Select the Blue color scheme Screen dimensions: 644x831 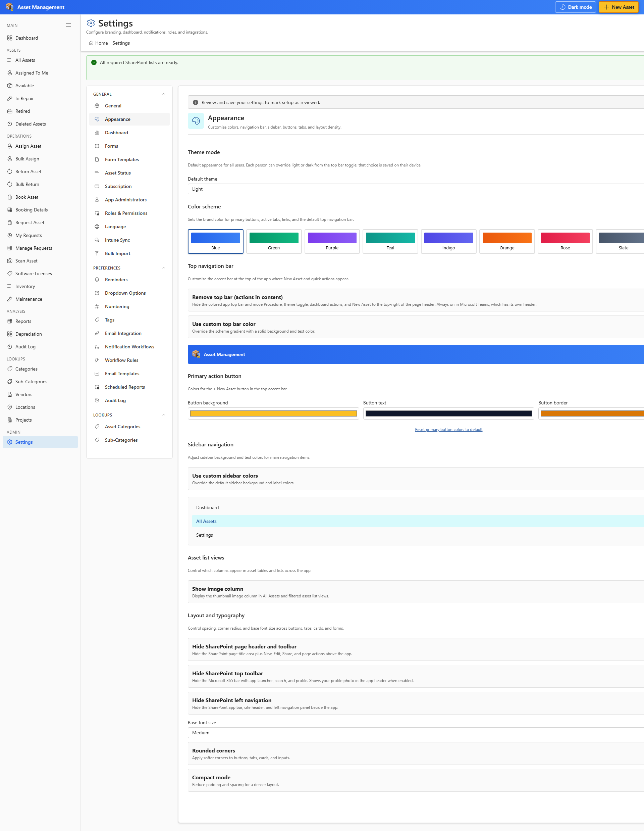[216, 241]
